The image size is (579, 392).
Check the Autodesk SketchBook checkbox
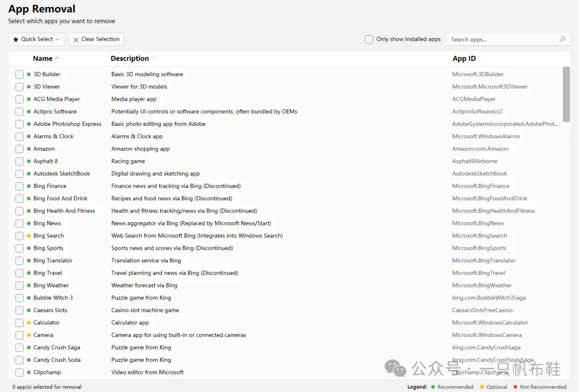coord(20,174)
